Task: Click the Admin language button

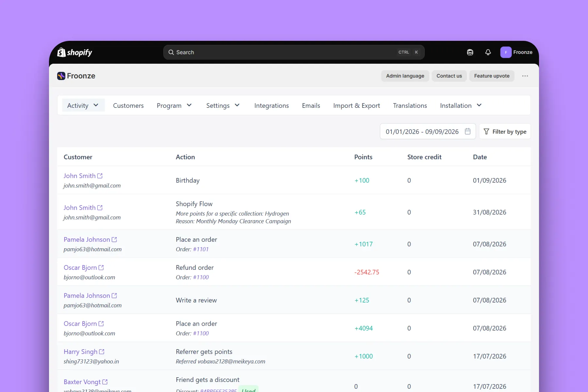Action: click(x=405, y=76)
